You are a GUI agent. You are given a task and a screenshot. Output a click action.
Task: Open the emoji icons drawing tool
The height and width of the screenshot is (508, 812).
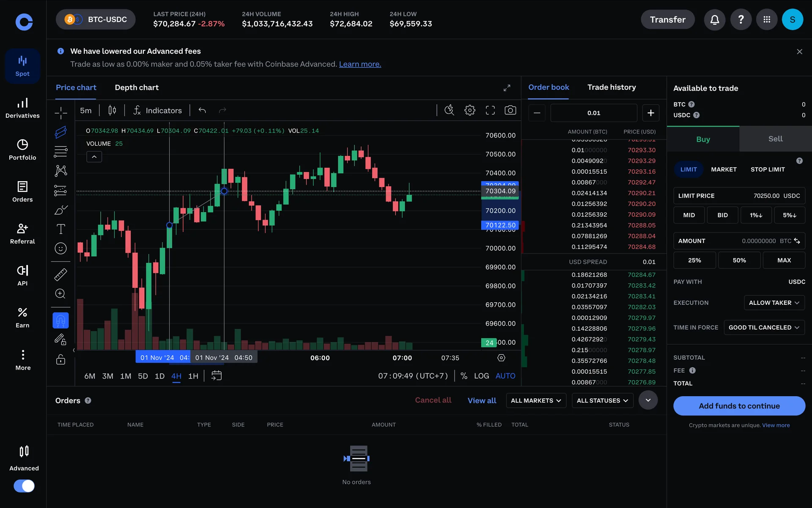(60, 248)
